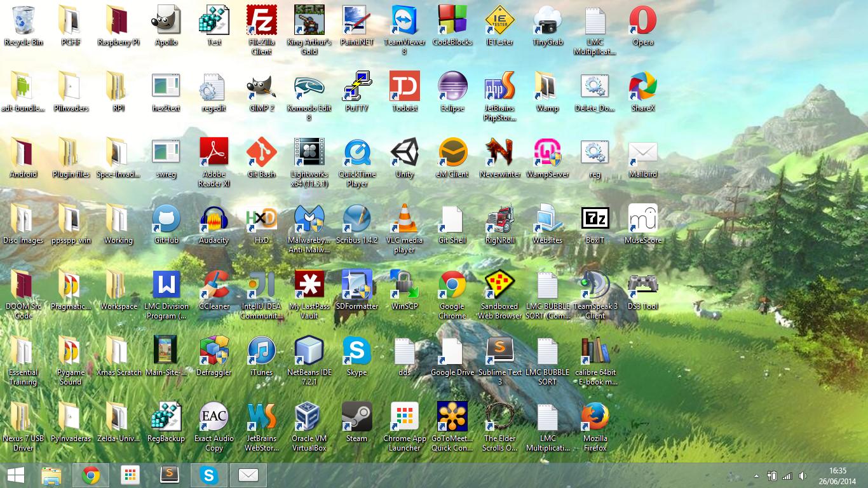Click the CodeBlocks desktop icon
This screenshot has width=868, height=488.
[x=452, y=25]
